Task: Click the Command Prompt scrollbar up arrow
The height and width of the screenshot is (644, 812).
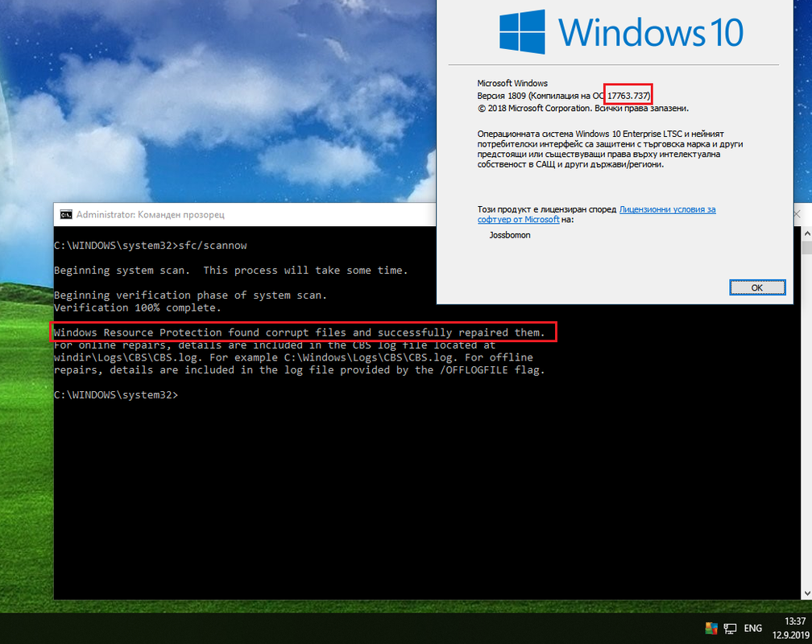Action: 807,233
